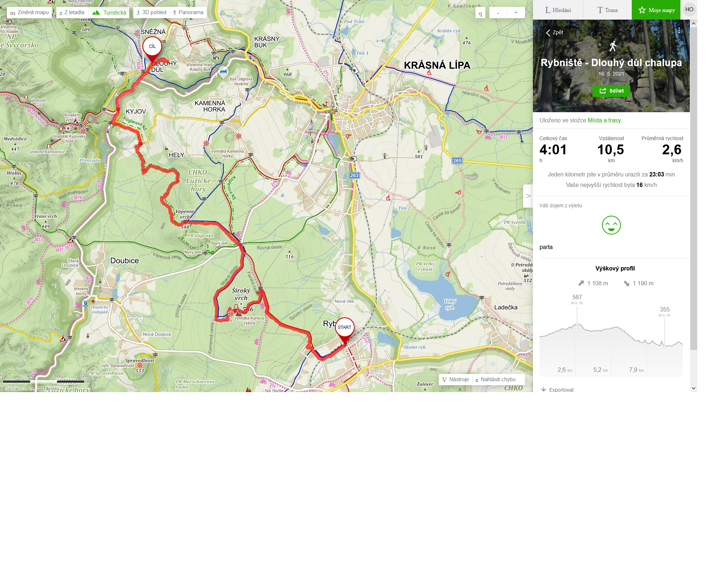Click the map search icon button
Viewport: 728px width, 562px height.
(480, 13)
